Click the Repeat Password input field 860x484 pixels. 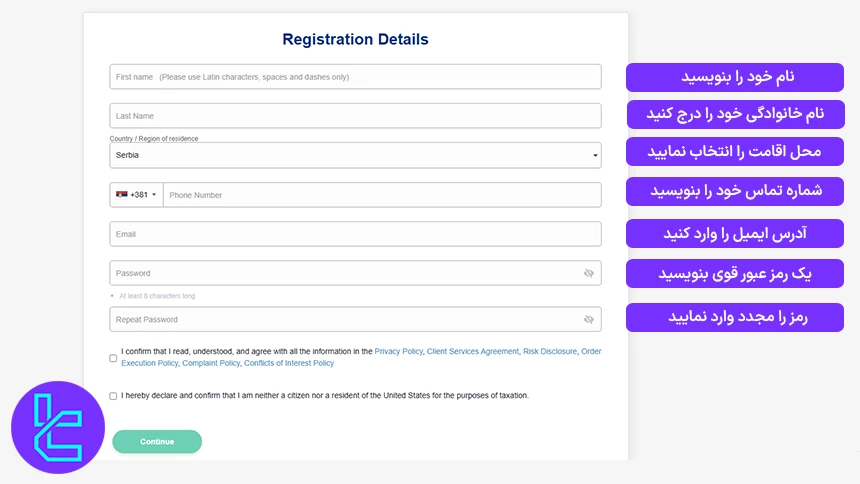click(x=340, y=320)
